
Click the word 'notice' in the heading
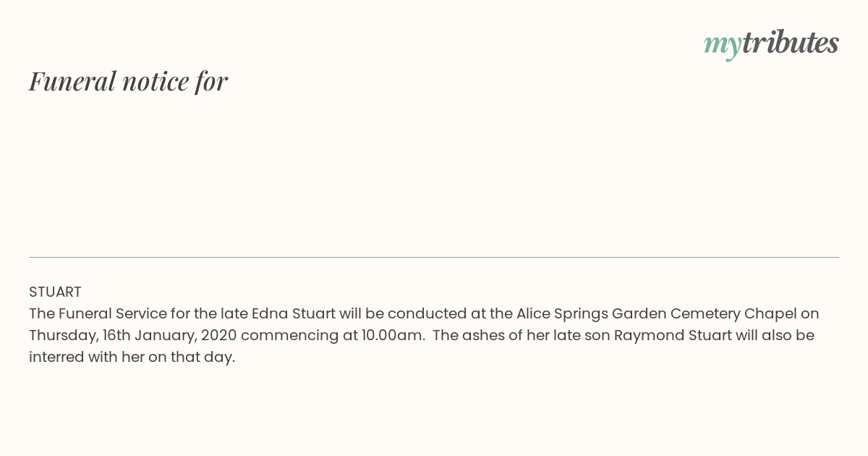[156, 81]
